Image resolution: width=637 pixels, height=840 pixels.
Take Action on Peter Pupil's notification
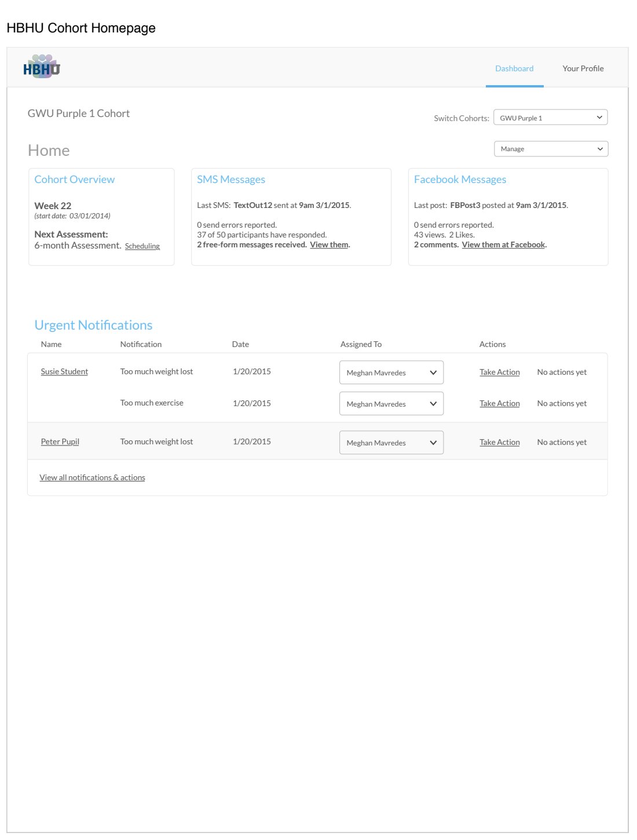pos(499,443)
